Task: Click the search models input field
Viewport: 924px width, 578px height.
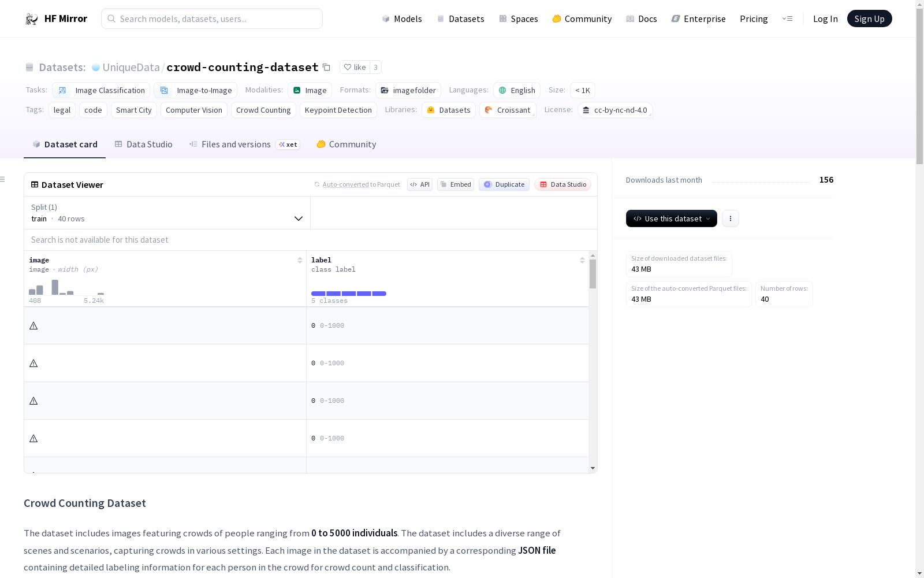Action: click(212, 18)
